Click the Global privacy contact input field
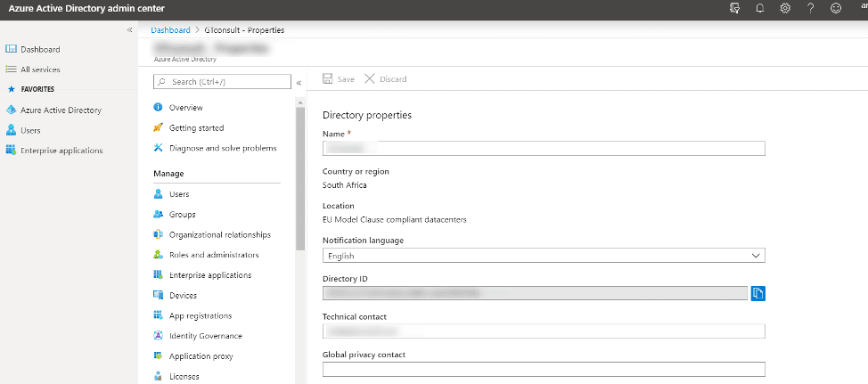 point(544,369)
